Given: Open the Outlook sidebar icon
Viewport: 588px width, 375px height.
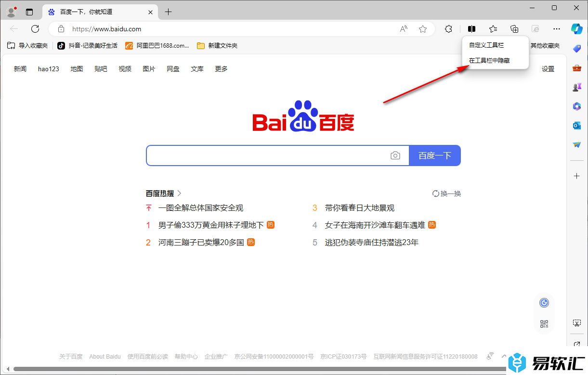Looking at the screenshot, I should (576, 126).
